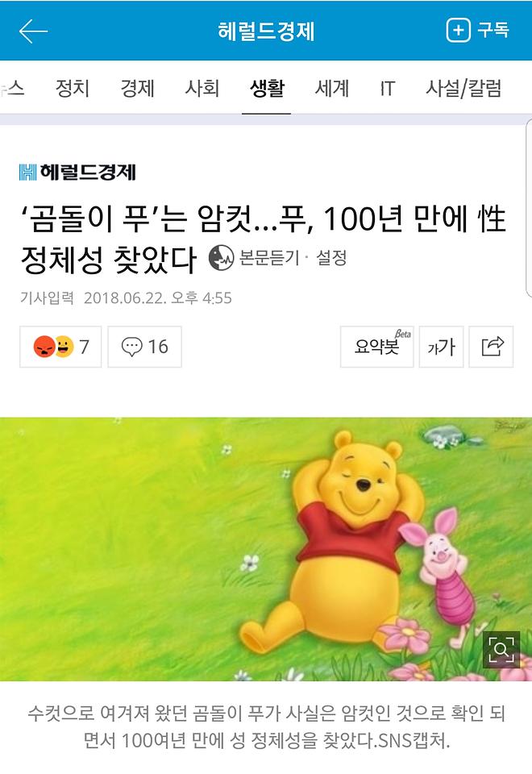This screenshot has width=532, height=774.
Task: Click the article headline about 곰돌이 푸
Action: [263, 239]
